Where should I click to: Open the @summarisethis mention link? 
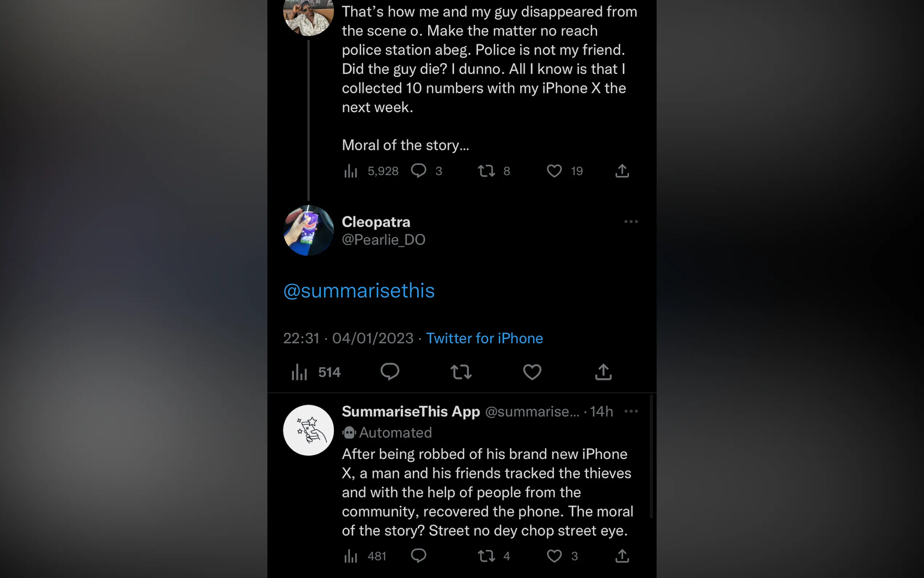point(359,291)
